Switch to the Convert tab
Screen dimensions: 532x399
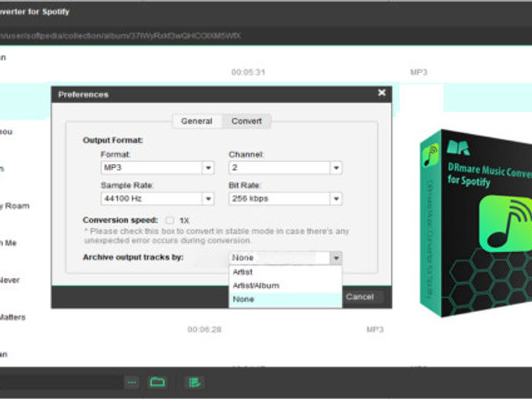tap(247, 121)
